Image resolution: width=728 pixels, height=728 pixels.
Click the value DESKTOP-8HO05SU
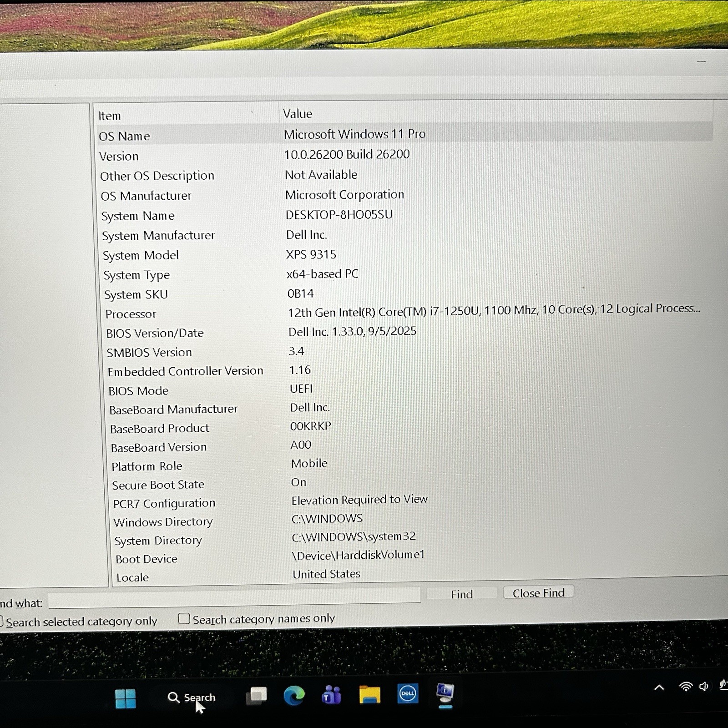coord(339,215)
